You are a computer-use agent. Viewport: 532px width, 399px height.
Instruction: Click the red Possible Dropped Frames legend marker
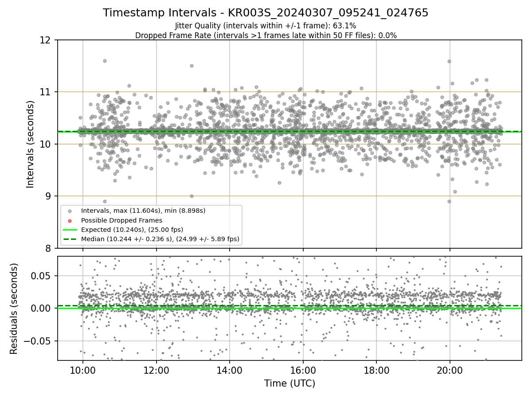pyautogui.click(x=70, y=220)
